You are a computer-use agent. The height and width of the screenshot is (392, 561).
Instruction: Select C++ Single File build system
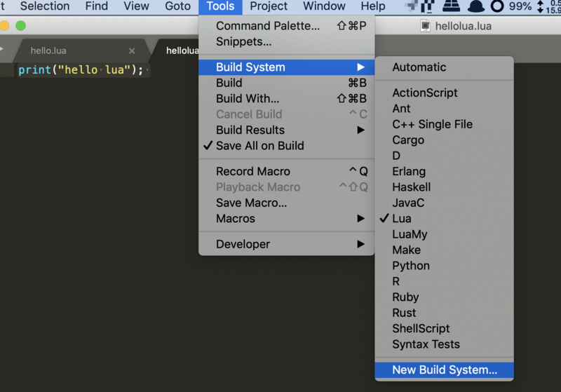click(444, 124)
